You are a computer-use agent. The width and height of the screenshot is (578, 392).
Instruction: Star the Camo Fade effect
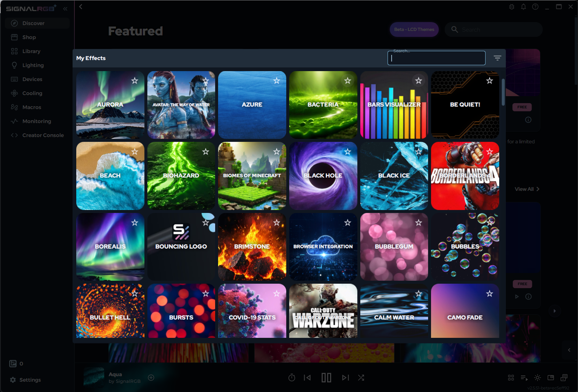coord(489,294)
